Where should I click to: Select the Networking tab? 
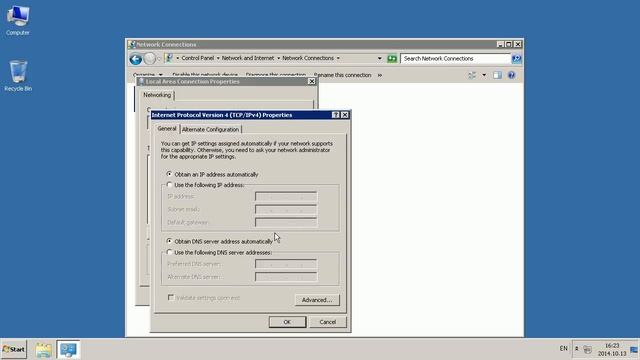coord(157,95)
